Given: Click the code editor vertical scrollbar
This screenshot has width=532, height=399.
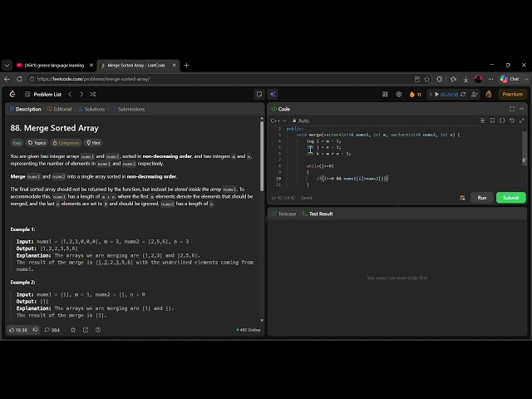Looking at the screenshot, I should [x=525, y=148].
